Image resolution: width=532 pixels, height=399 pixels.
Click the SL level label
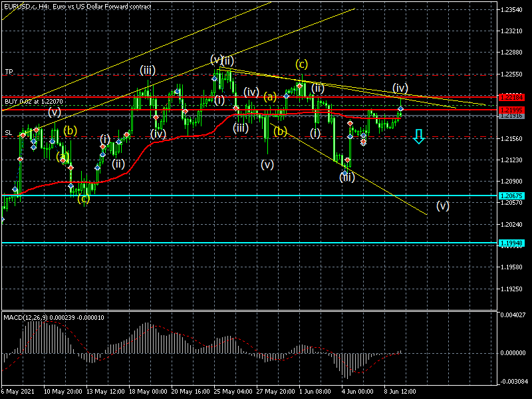(x=9, y=133)
